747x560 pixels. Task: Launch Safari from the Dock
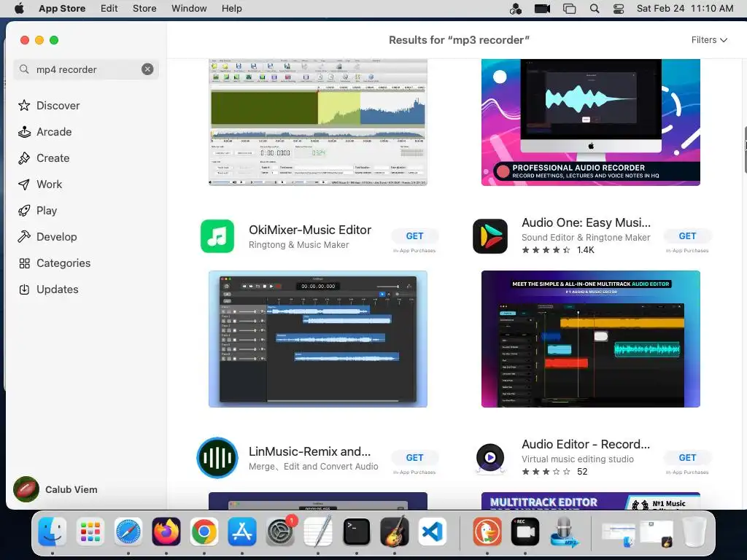(x=128, y=532)
